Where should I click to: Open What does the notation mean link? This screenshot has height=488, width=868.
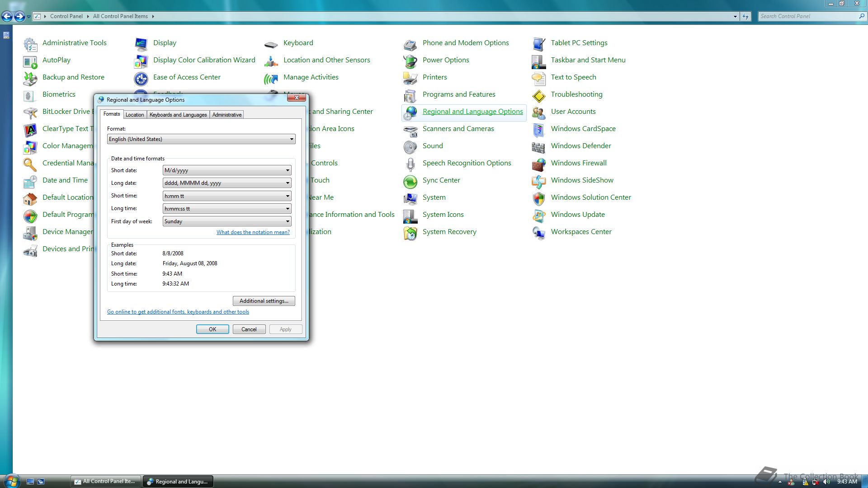[253, 232]
